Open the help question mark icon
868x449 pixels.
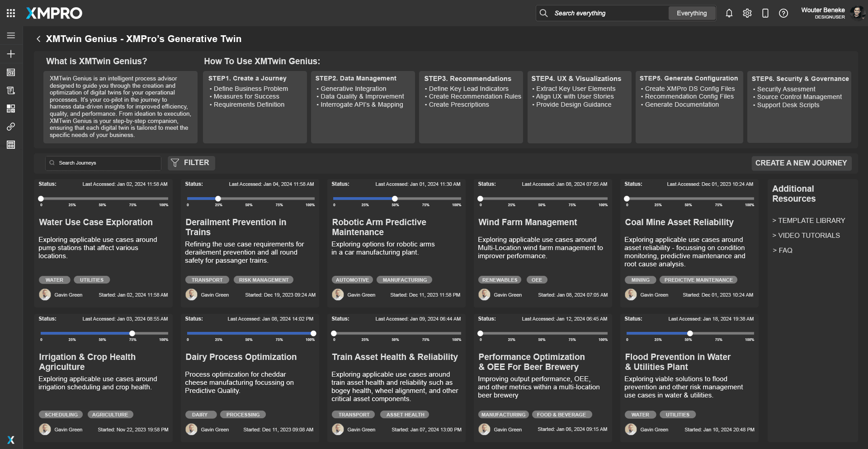point(783,13)
